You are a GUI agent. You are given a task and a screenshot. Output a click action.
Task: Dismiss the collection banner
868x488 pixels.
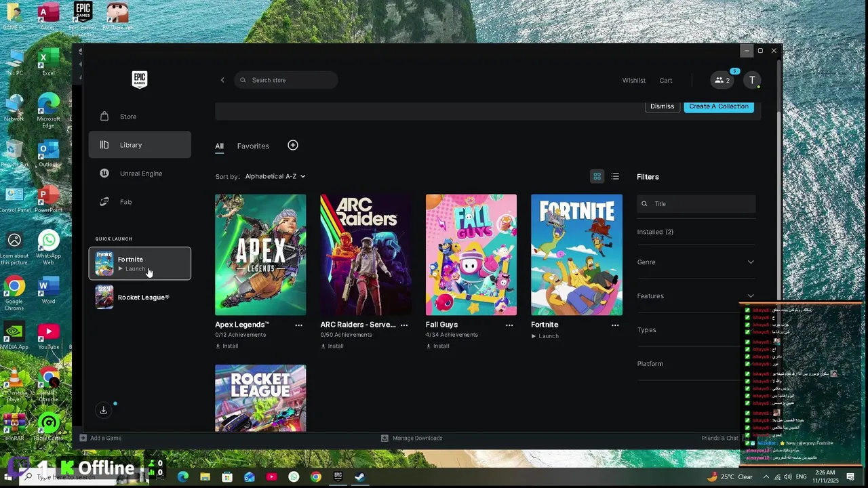pyautogui.click(x=662, y=106)
